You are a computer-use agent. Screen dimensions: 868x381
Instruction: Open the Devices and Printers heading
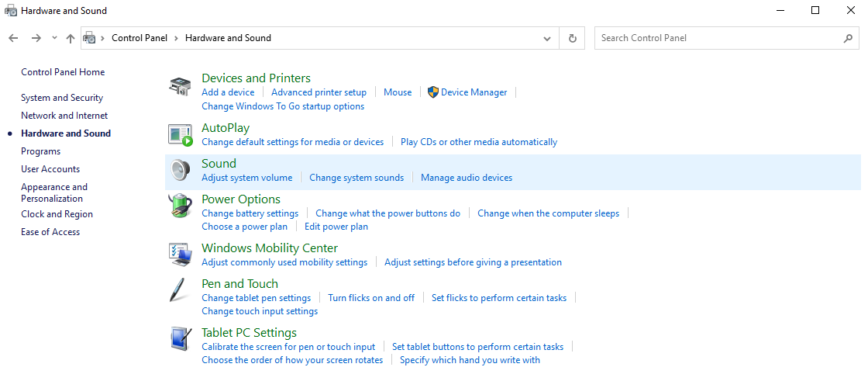257,78
